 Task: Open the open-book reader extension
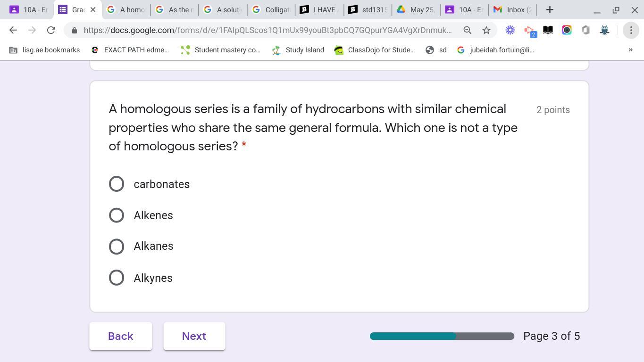coord(548,30)
